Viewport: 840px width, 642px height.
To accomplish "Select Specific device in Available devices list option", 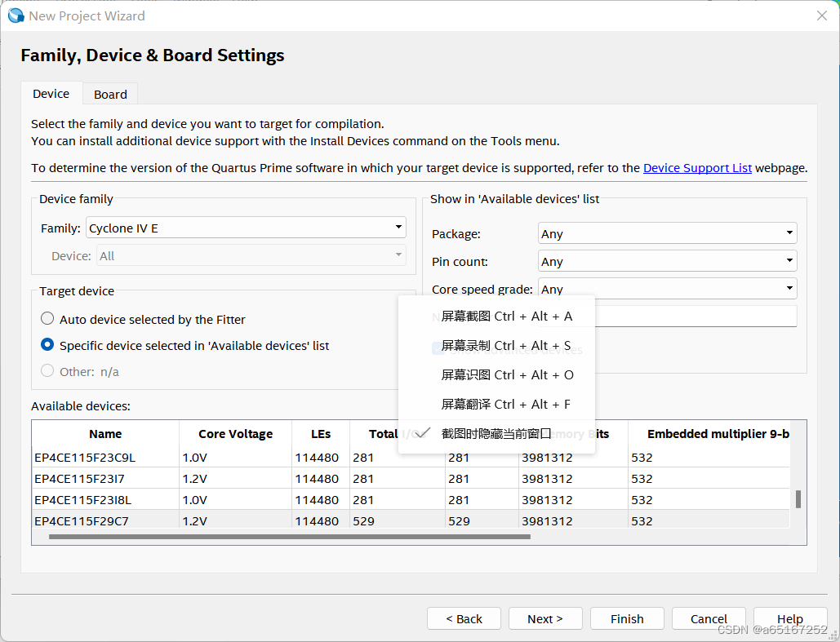I will [x=184, y=345].
